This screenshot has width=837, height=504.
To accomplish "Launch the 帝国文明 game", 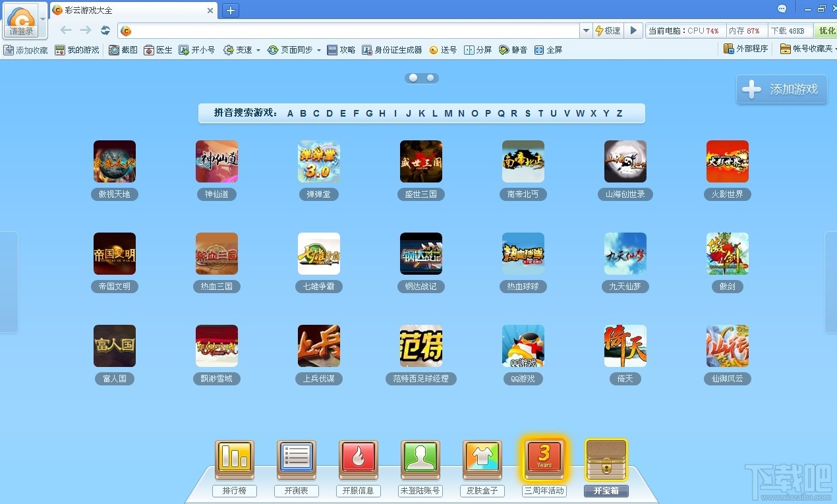I will click(115, 254).
